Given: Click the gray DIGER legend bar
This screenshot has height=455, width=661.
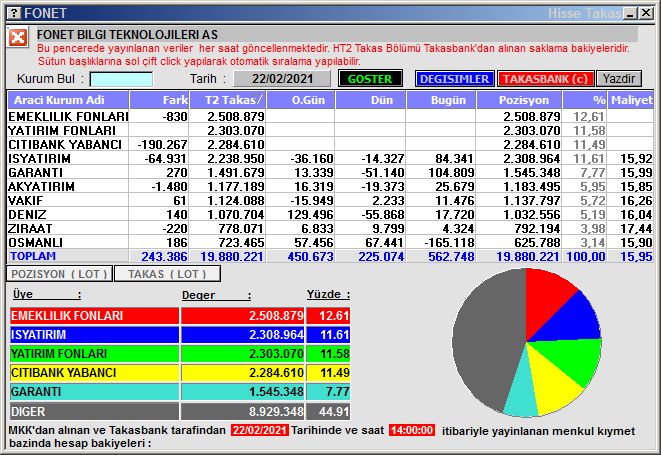Looking at the screenshot, I should point(94,411).
